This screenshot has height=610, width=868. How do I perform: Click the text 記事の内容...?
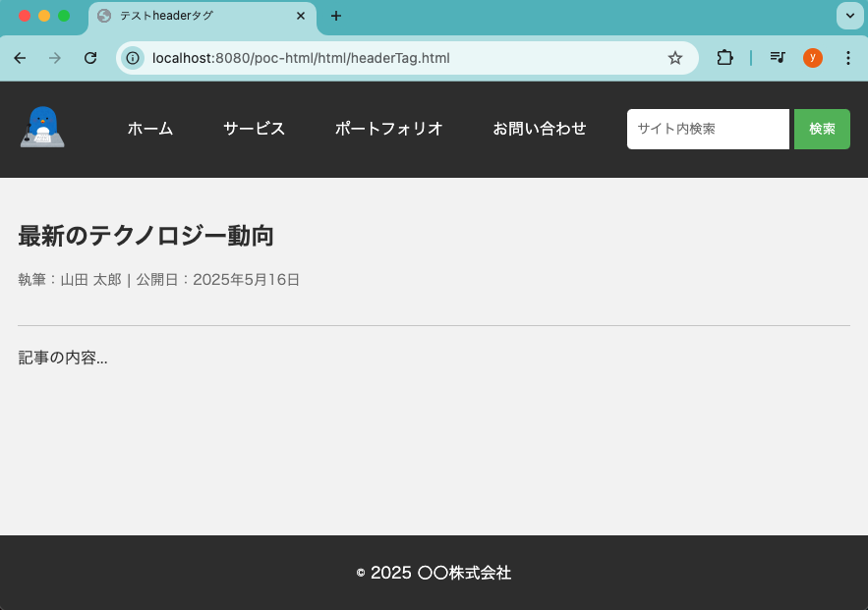(x=63, y=358)
